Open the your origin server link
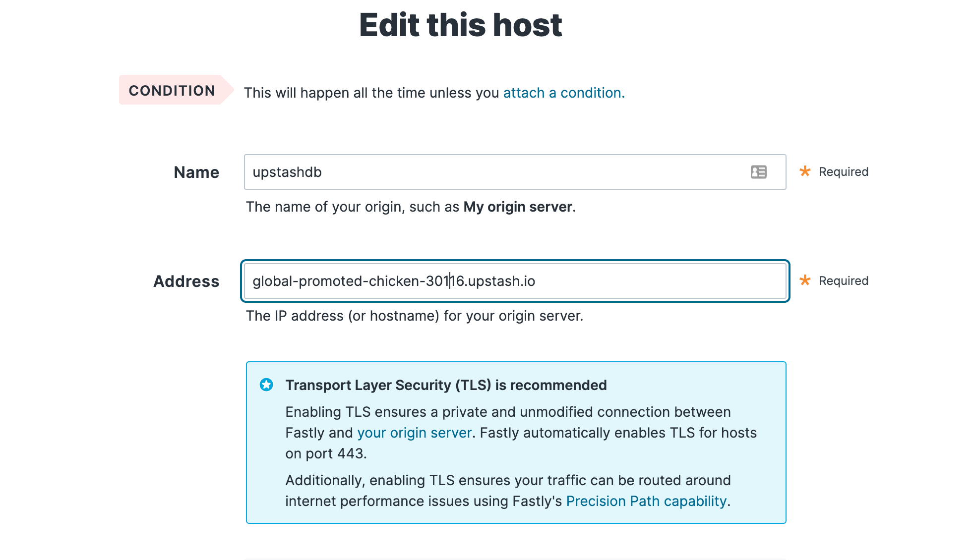972x560 pixels. [x=414, y=432]
